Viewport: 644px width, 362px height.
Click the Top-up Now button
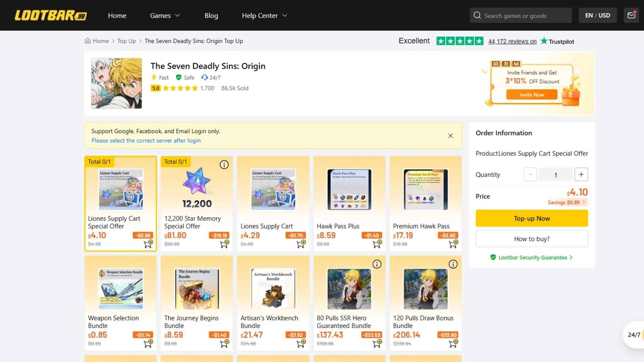pos(531,219)
